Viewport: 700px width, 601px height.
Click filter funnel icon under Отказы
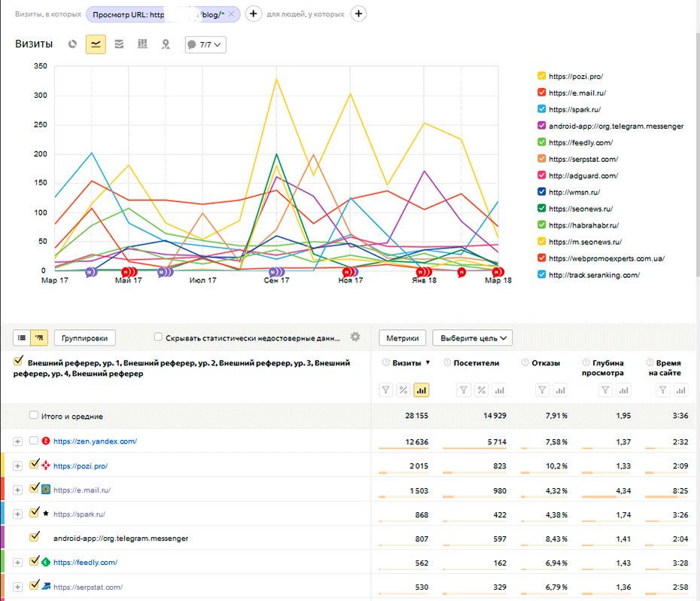tap(542, 391)
